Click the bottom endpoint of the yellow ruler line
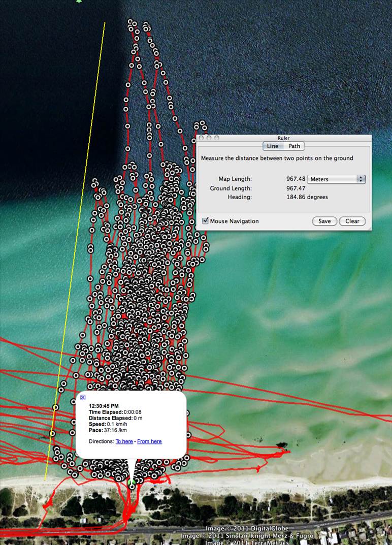Viewport: 392px width, 545px height. tap(45, 479)
